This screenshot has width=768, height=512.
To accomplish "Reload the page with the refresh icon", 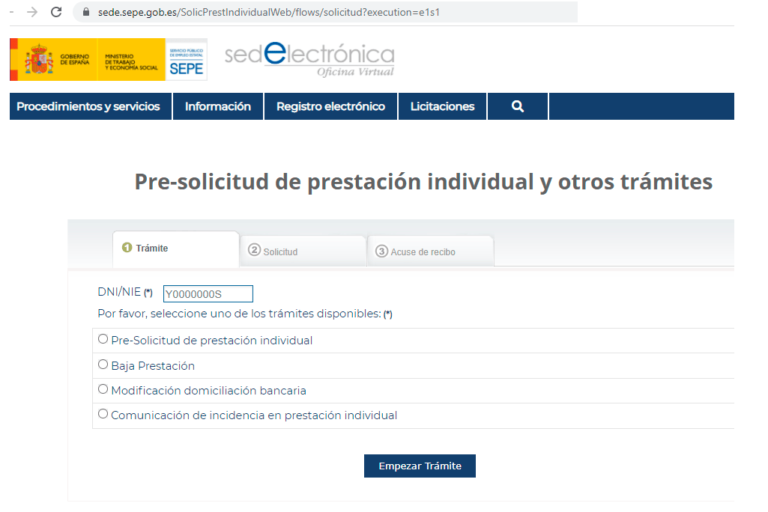I will pyautogui.click(x=56, y=12).
